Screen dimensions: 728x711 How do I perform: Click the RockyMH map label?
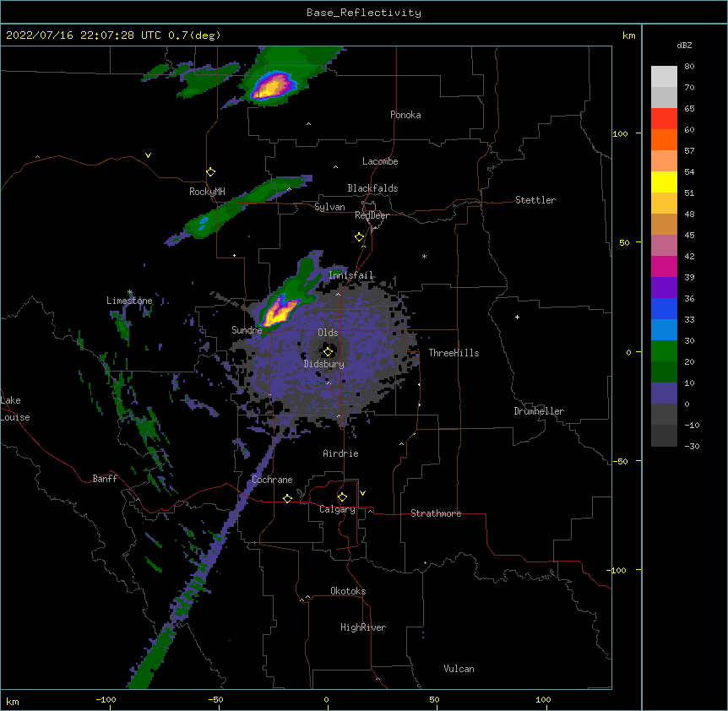pos(207,192)
